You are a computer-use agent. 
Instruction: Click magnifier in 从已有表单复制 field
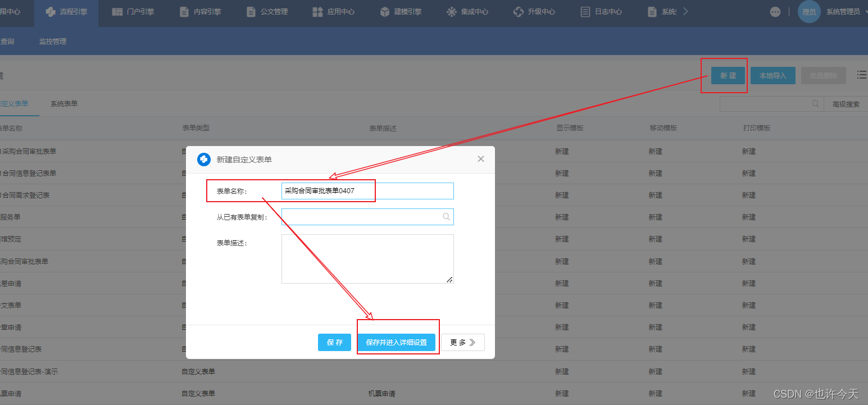point(446,216)
